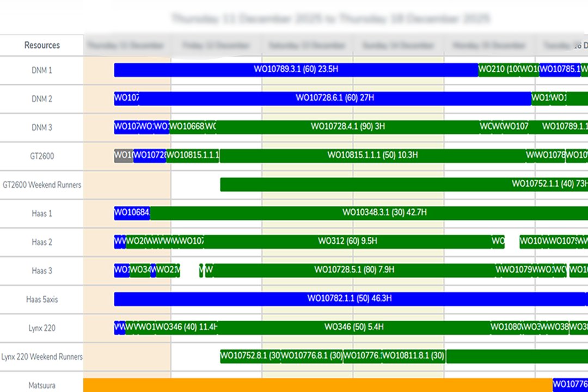588x392 pixels.
Task: Select the green WO210 bar on DNM 1
Action: click(x=499, y=70)
